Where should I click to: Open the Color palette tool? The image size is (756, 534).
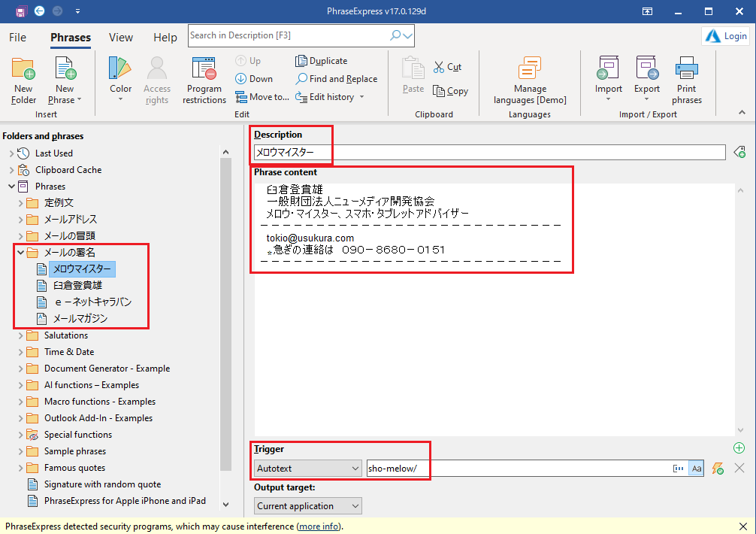pos(120,70)
